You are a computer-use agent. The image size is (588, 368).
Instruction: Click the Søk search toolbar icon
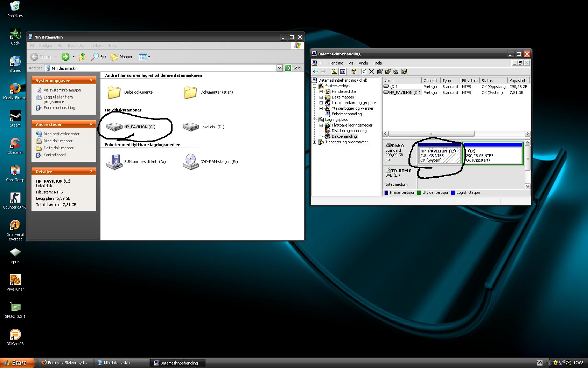click(98, 57)
